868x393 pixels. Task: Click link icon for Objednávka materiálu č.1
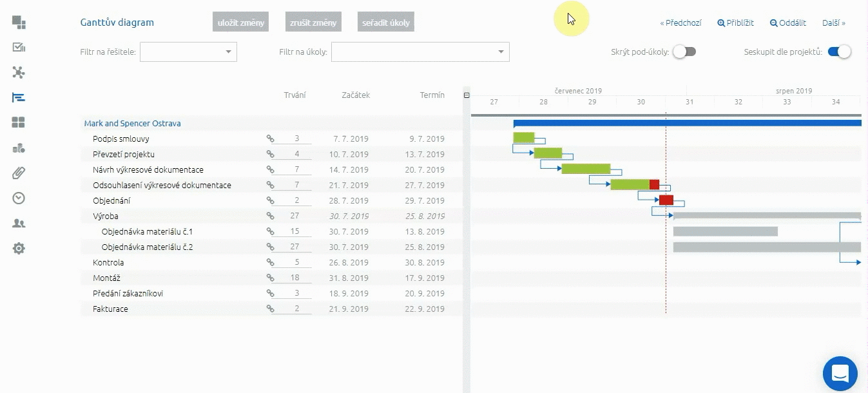click(x=271, y=231)
